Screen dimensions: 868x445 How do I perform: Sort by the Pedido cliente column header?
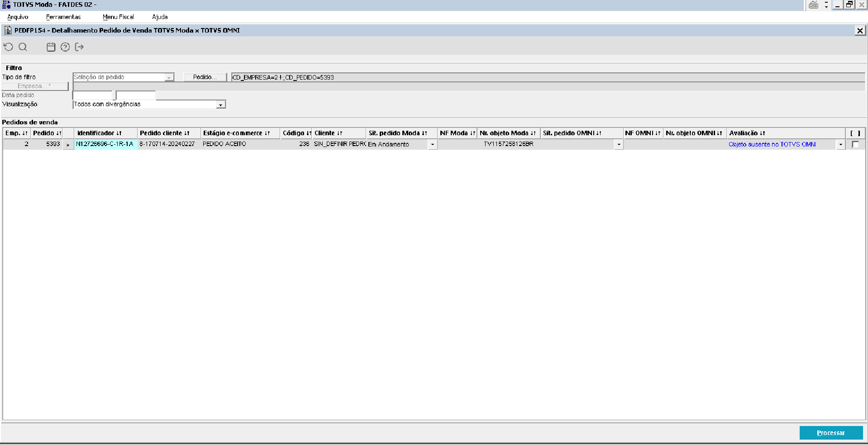tap(169, 133)
